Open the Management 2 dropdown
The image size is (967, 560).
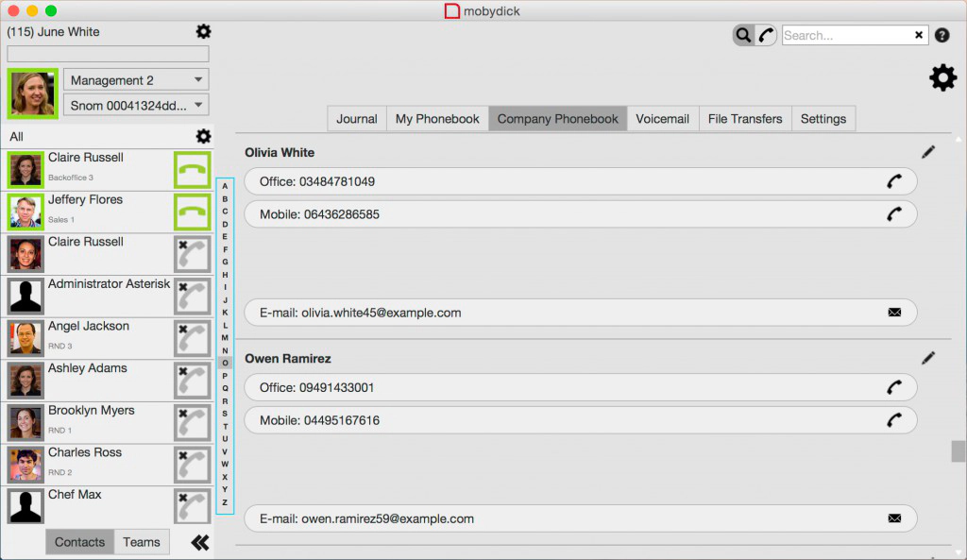(x=137, y=80)
